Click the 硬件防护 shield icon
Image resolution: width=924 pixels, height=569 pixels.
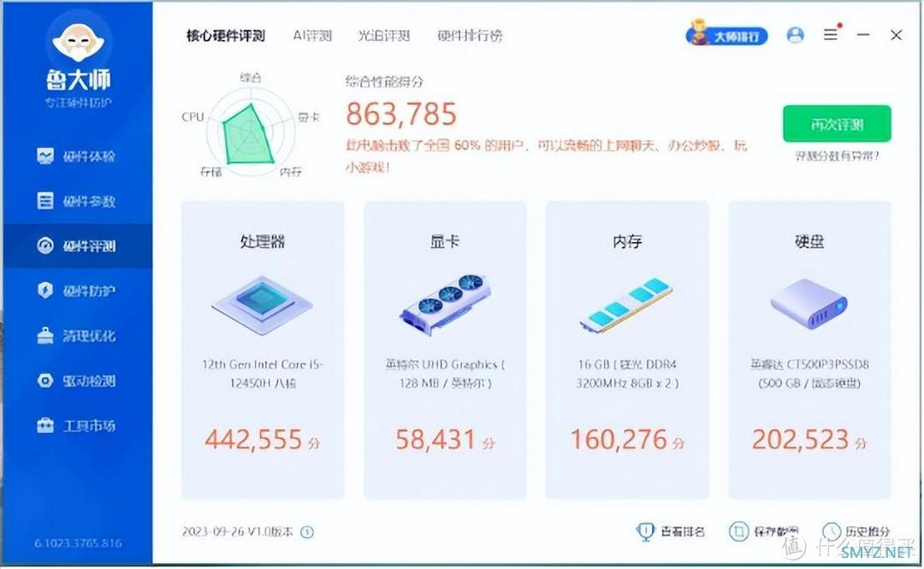pyautogui.click(x=45, y=290)
